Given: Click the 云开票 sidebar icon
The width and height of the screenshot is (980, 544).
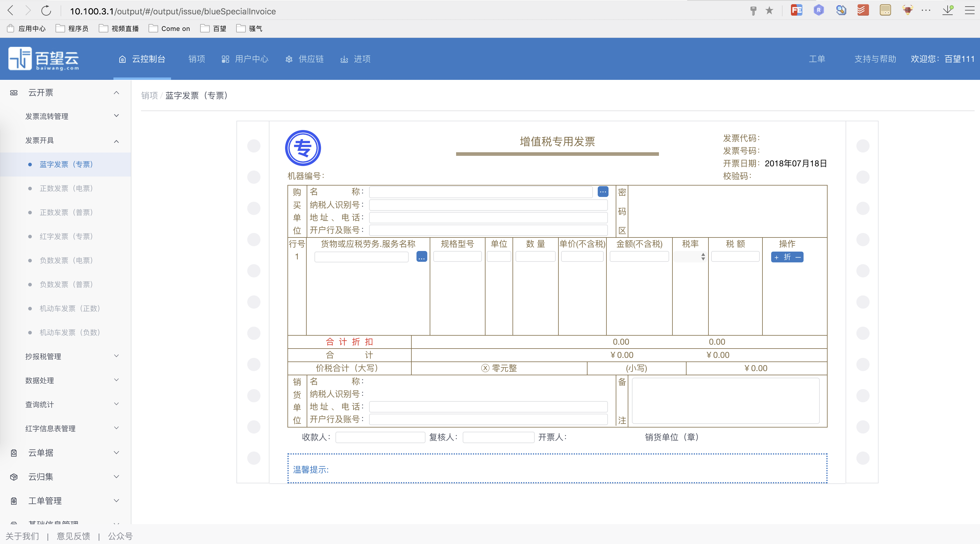Looking at the screenshot, I should [14, 92].
